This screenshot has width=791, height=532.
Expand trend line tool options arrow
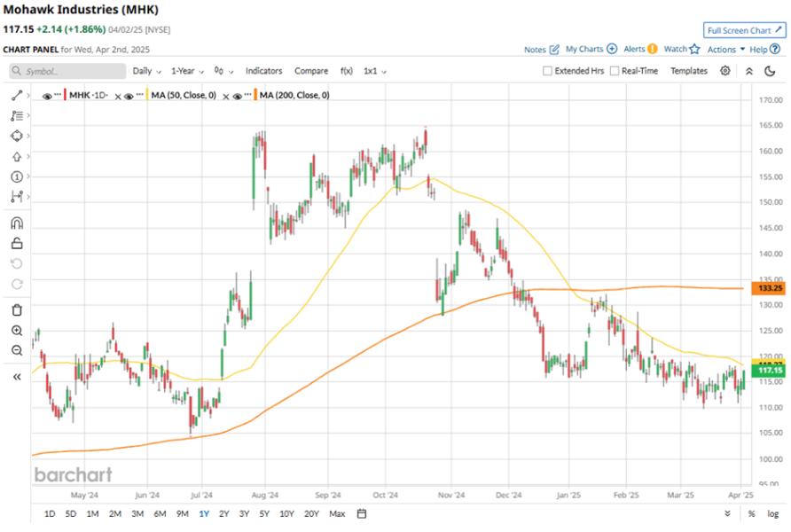coord(28,95)
